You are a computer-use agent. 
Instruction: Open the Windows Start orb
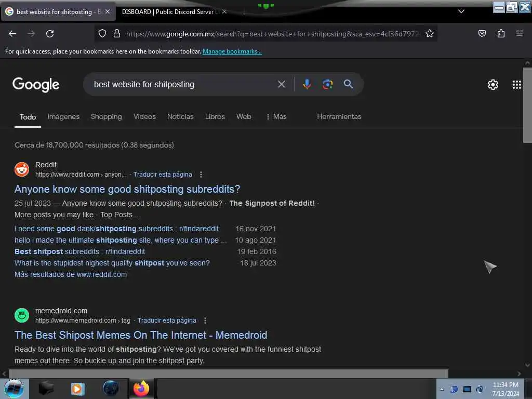click(14, 389)
